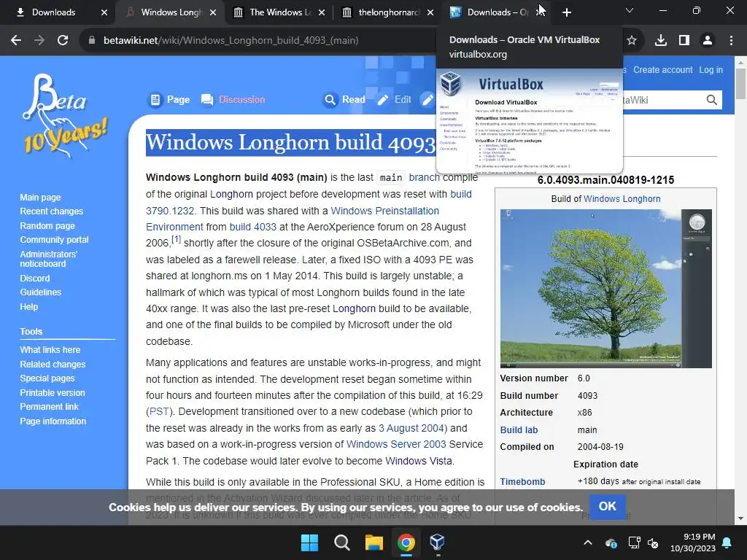747x560 pixels.
Task: Open the notification bell icon
Action: coord(727,542)
